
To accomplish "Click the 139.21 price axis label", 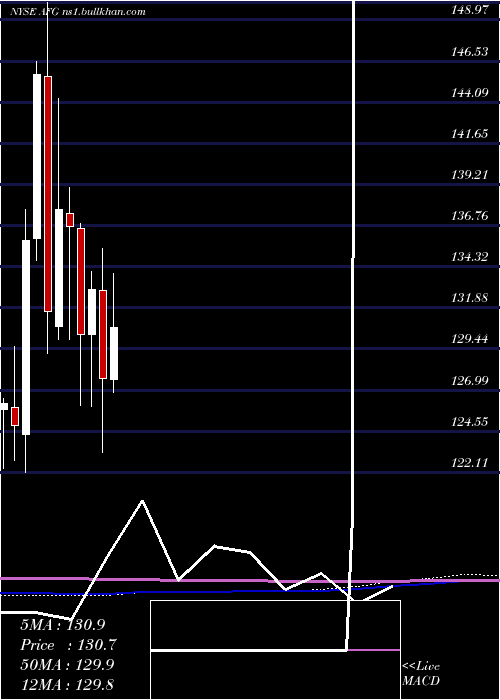I will [x=470, y=175].
